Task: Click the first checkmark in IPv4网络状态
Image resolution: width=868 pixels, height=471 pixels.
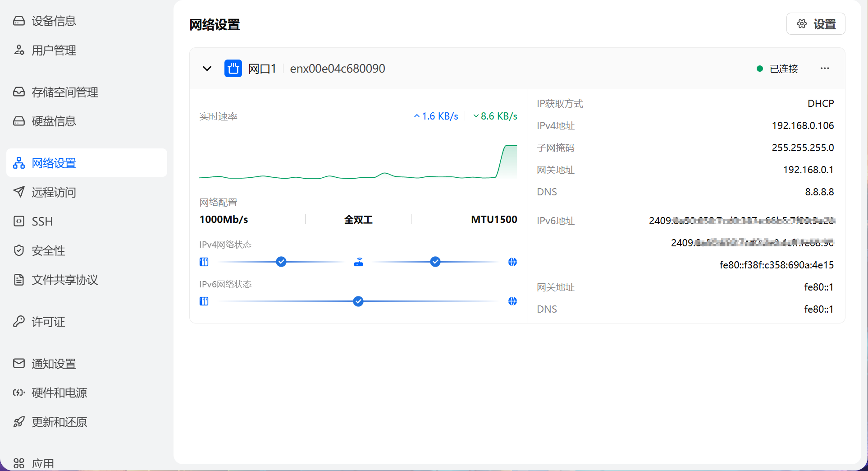Action: click(x=281, y=262)
